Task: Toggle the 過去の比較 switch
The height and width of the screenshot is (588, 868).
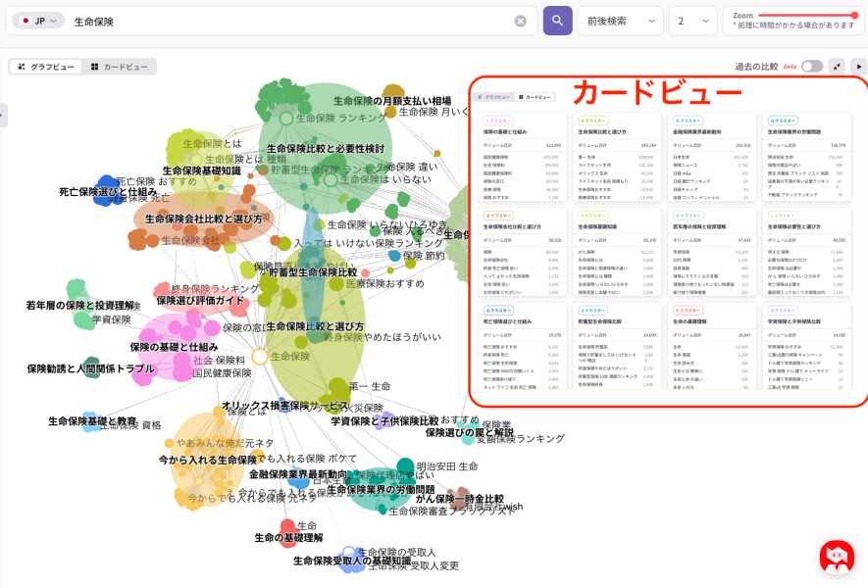Action: click(811, 66)
